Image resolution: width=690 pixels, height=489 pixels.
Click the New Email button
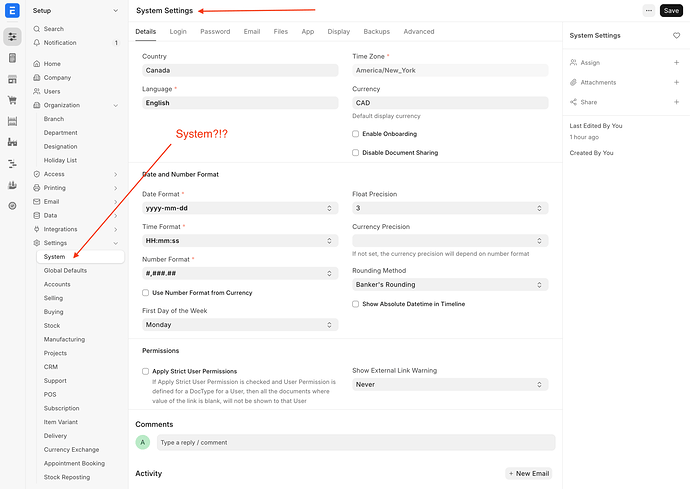coord(529,474)
